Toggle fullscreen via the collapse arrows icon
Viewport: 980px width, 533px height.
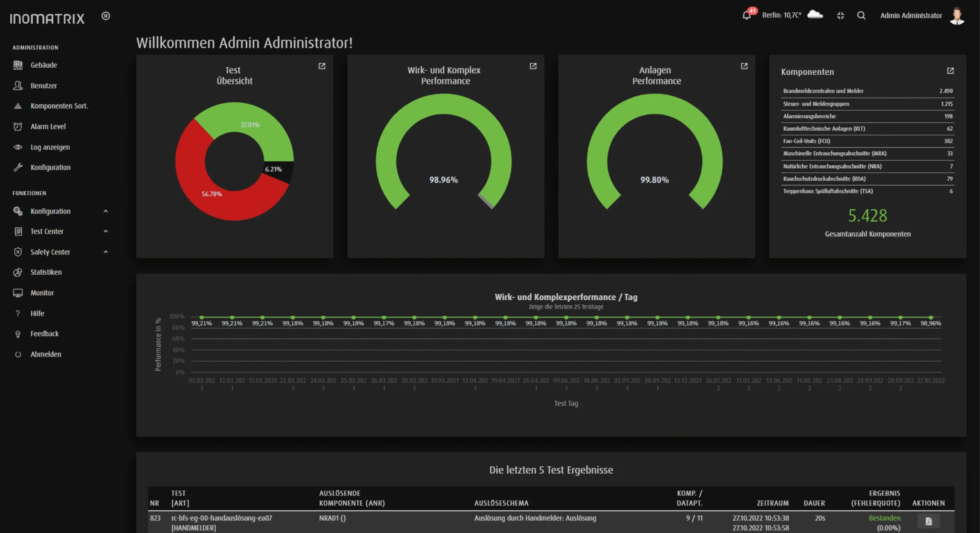840,15
